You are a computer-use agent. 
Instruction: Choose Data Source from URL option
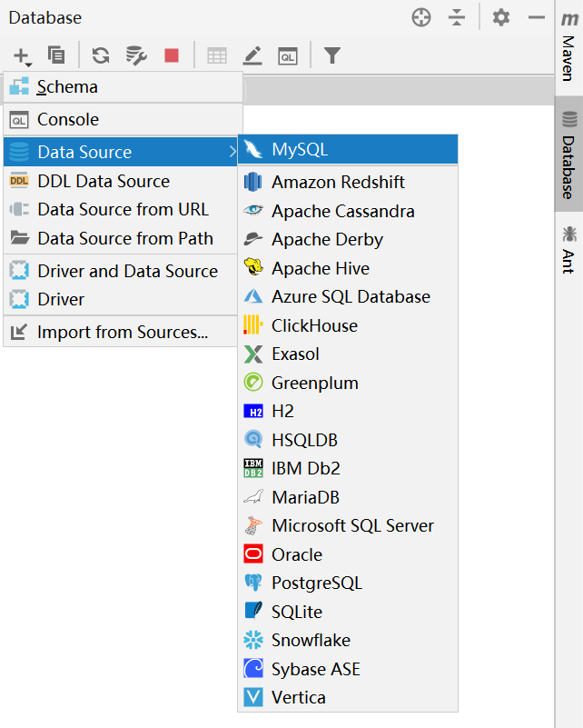(123, 210)
